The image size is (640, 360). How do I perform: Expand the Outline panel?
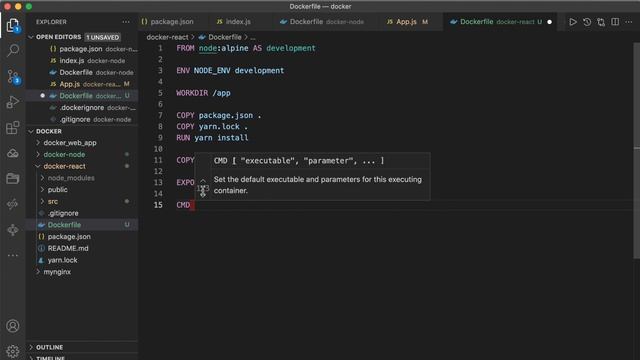(49, 347)
